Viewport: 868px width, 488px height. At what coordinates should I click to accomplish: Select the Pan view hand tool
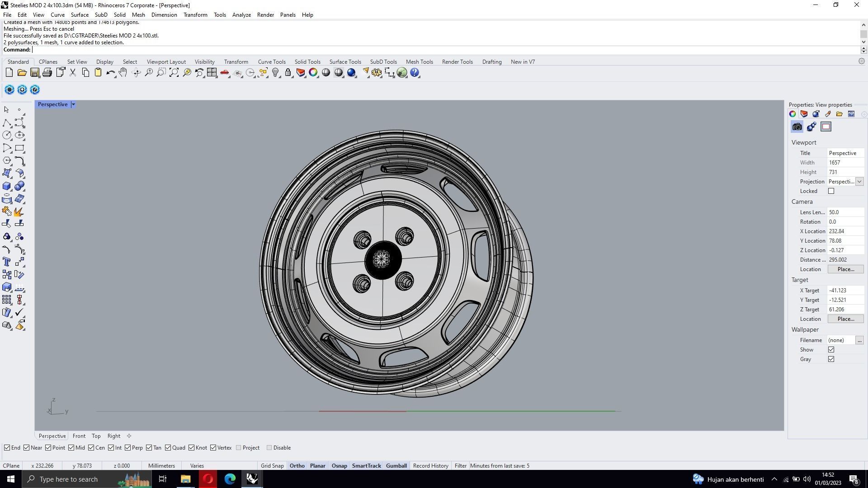point(123,73)
